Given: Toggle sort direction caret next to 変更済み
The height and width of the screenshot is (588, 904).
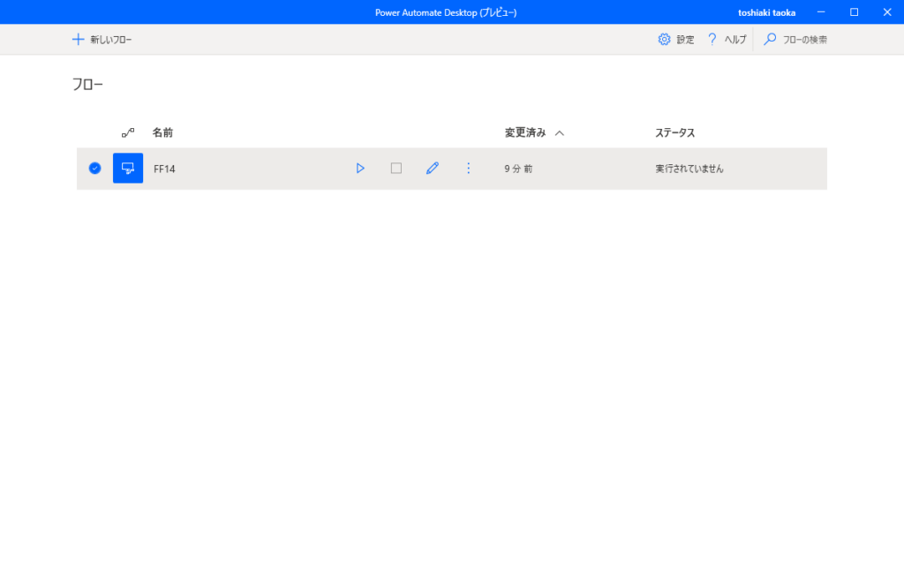Looking at the screenshot, I should 559,133.
